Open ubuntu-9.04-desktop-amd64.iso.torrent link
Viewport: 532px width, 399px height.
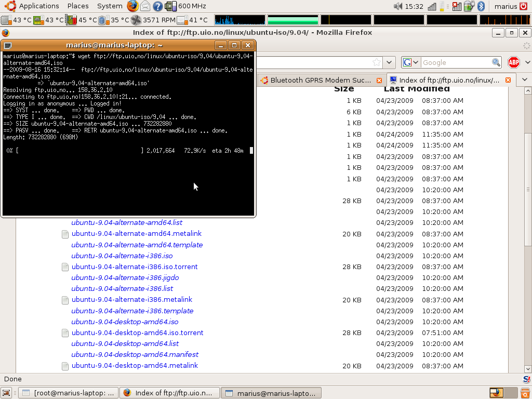click(x=137, y=332)
